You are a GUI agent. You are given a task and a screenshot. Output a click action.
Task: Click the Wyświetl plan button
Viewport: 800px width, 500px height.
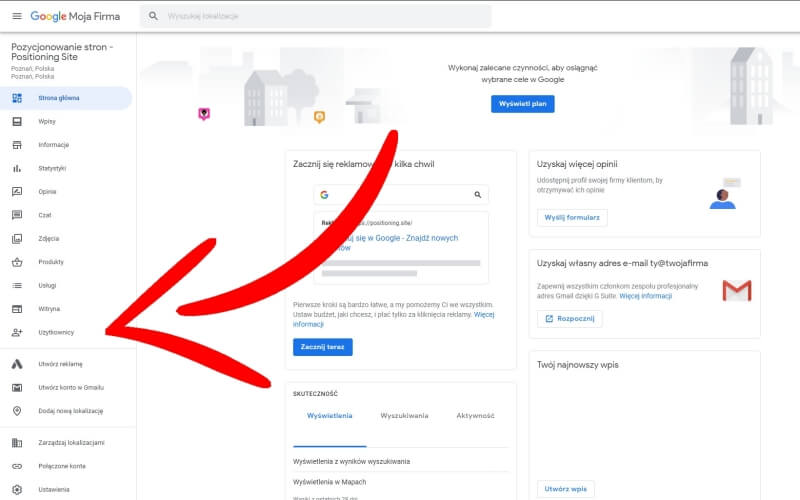pyautogui.click(x=522, y=104)
